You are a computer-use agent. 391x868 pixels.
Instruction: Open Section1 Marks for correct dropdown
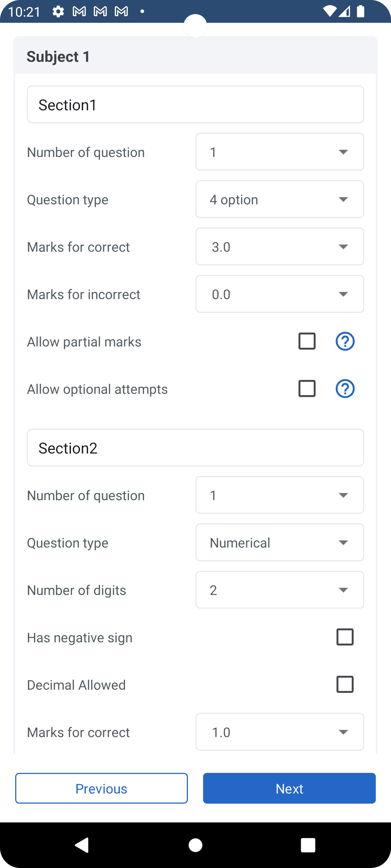point(279,247)
